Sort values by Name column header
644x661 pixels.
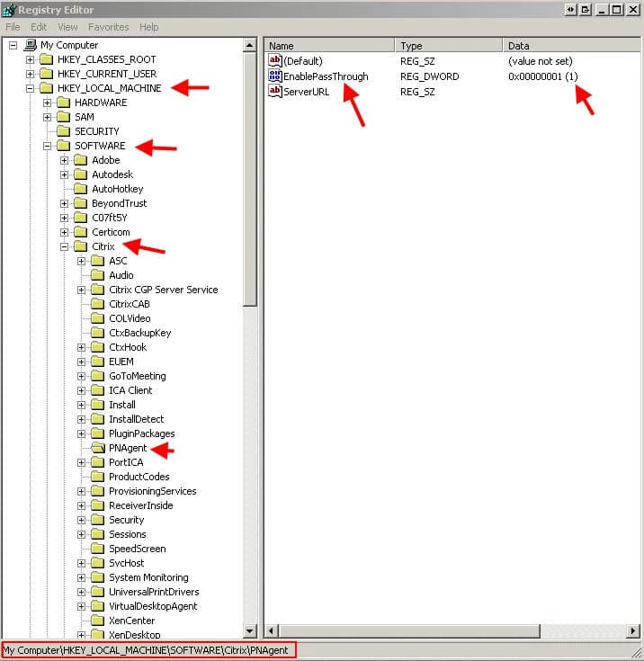pyautogui.click(x=329, y=45)
